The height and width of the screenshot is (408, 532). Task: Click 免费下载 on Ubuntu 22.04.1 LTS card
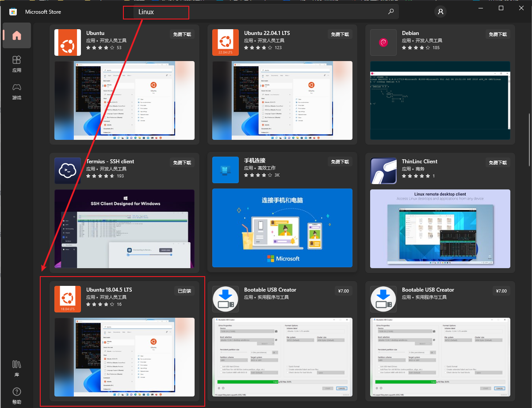tap(340, 34)
